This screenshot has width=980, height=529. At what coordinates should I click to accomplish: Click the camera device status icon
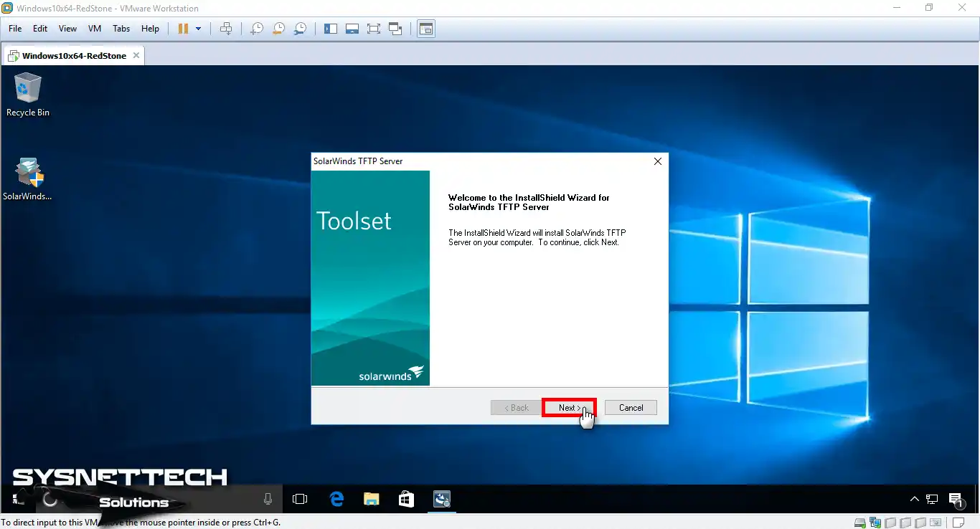[x=934, y=523]
